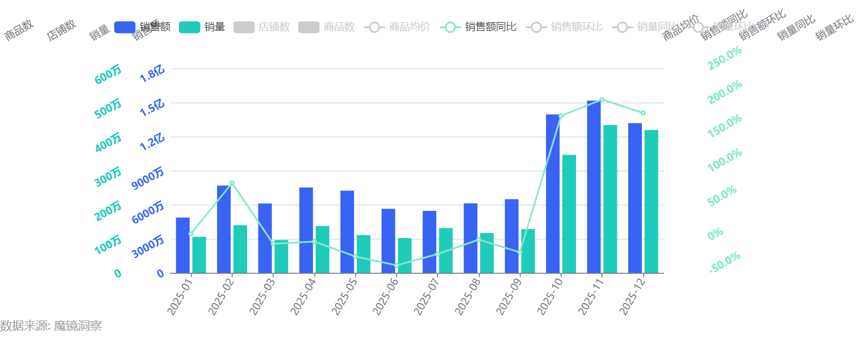
Task: Click the teal 销量 bar for 2025-12
Action: point(651,201)
